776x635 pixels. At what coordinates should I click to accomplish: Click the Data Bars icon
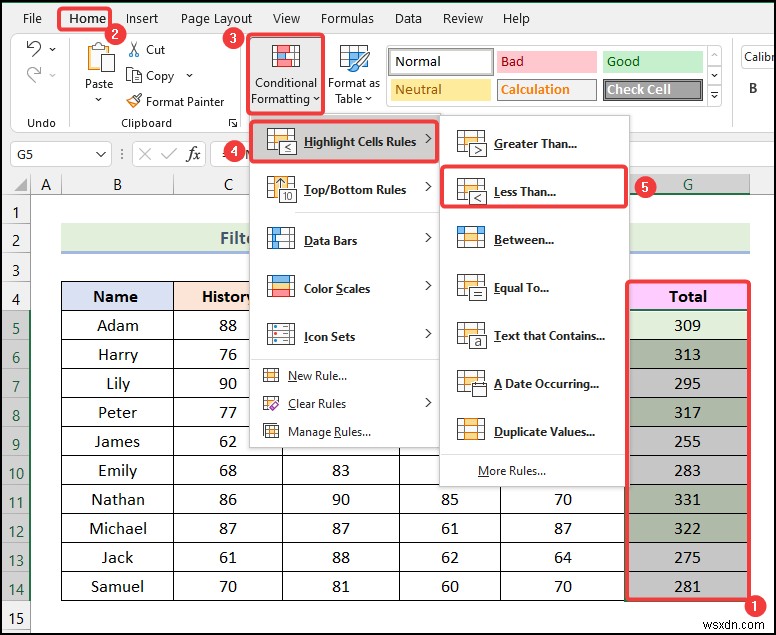[x=281, y=238]
